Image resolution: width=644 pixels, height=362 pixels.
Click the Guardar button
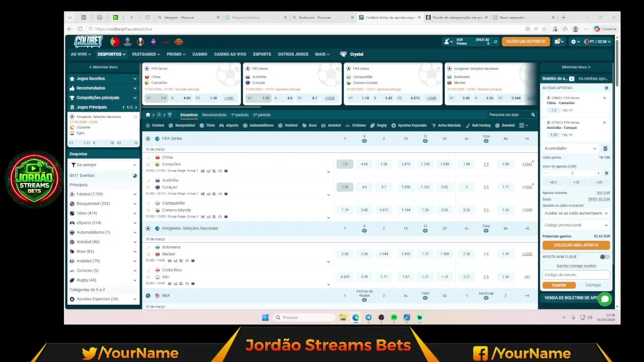click(559, 285)
